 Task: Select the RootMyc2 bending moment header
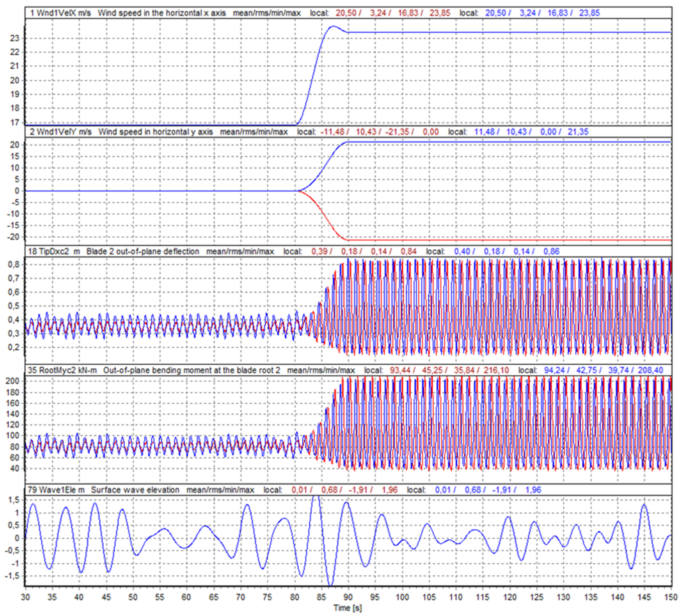click(189, 370)
